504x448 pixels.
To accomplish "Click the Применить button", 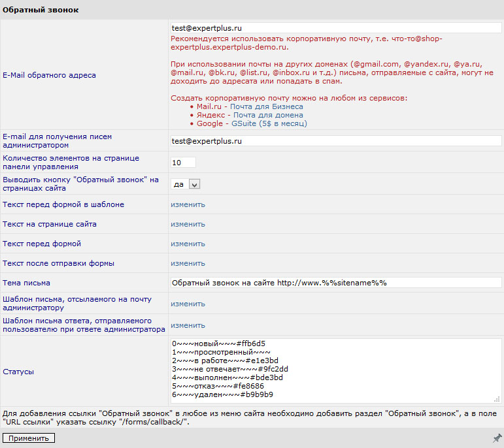I will [x=29, y=438].
